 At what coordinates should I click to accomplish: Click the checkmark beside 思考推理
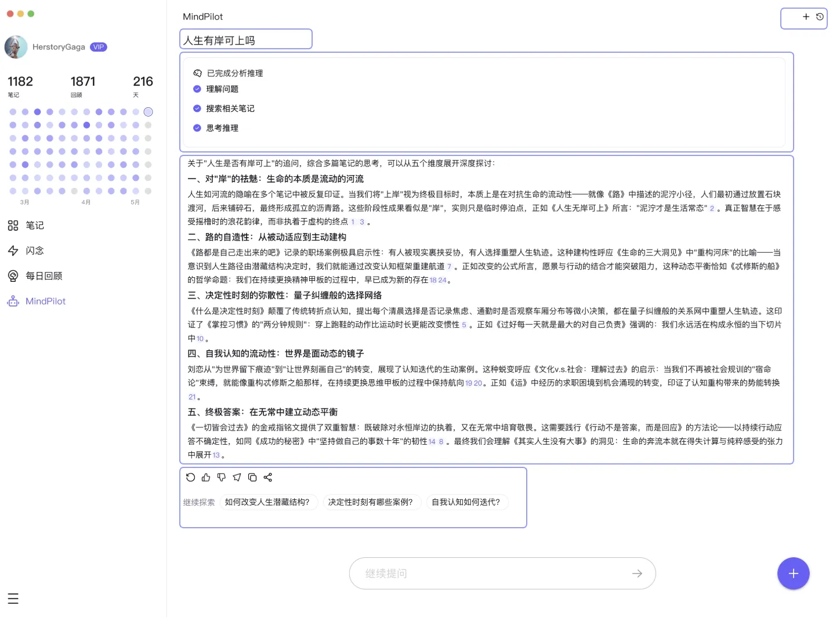(x=197, y=128)
